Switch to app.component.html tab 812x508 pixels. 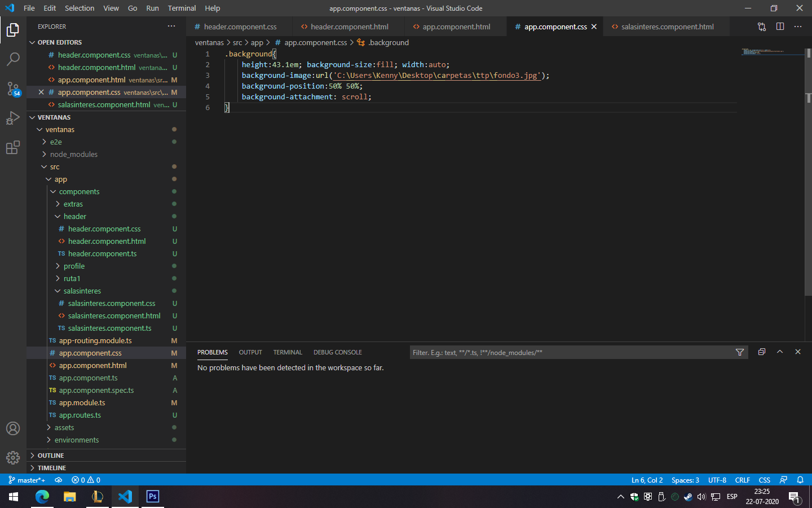pos(456,27)
